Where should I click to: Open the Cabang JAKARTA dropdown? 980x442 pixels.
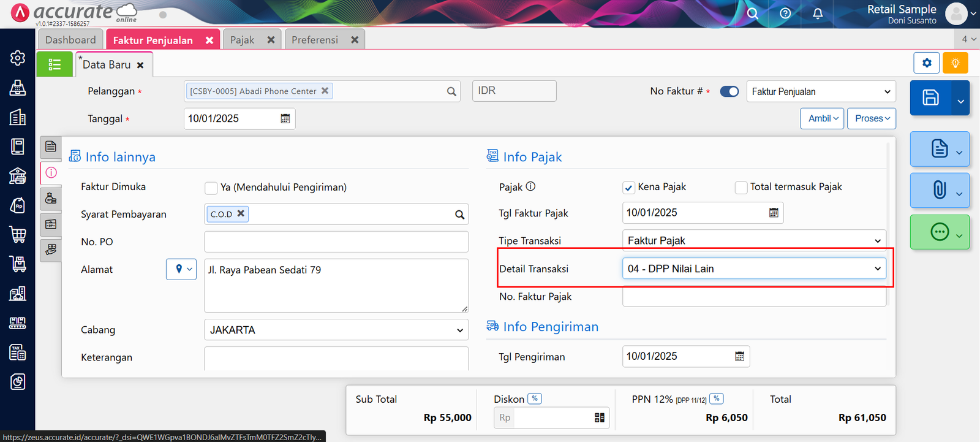[336, 330]
